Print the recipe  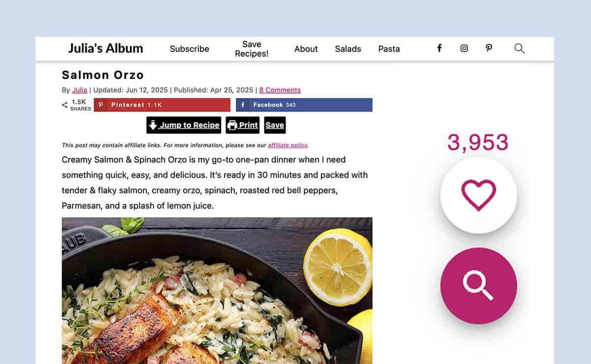point(242,125)
